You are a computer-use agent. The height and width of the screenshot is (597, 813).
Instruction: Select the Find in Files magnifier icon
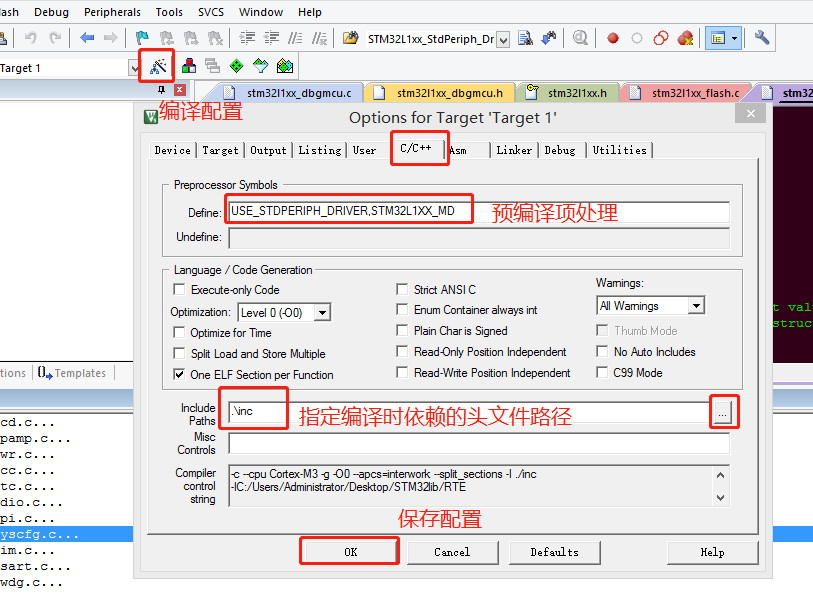click(x=579, y=35)
